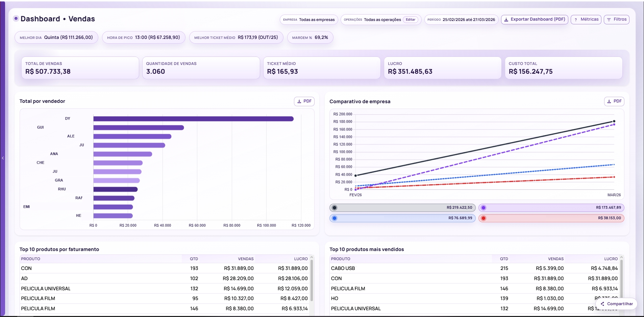The width and height of the screenshot is (644, 317).
Task: Click the Melhor Dia Quinta chip
Action: coord(56,37)
